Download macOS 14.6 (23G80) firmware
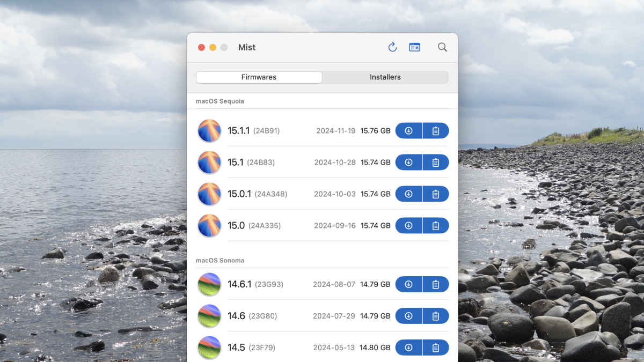This screenshot has height=362, width=644. (409, 316)
